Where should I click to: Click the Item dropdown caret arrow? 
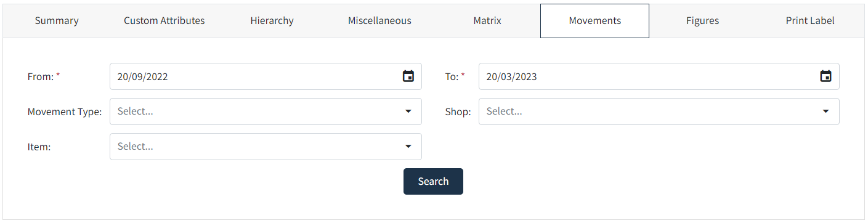click(408, 147)
